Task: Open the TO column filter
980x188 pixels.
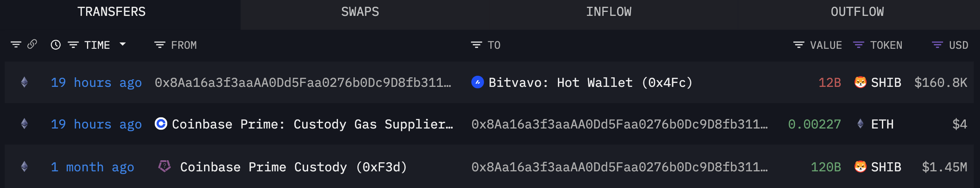Action: click(476, 45)
